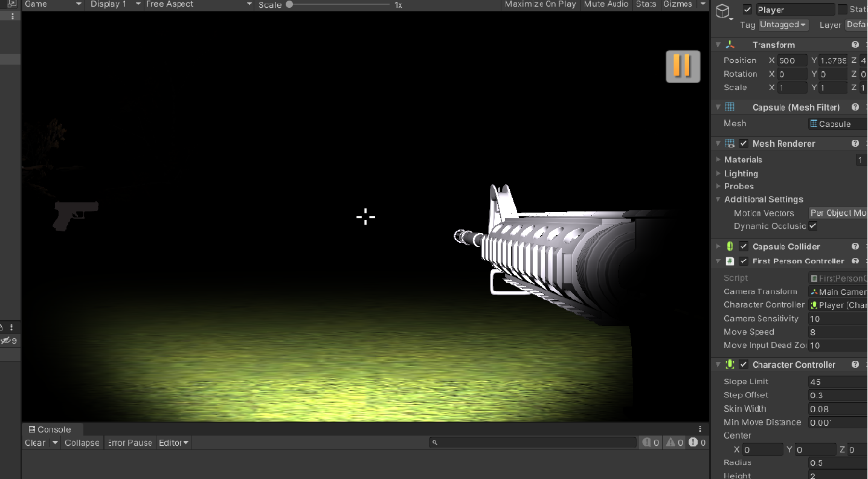The width and height of the screenshot is (868, 479).
Task: Disable the Character Controller checkbox
Action: pos(744,364)
